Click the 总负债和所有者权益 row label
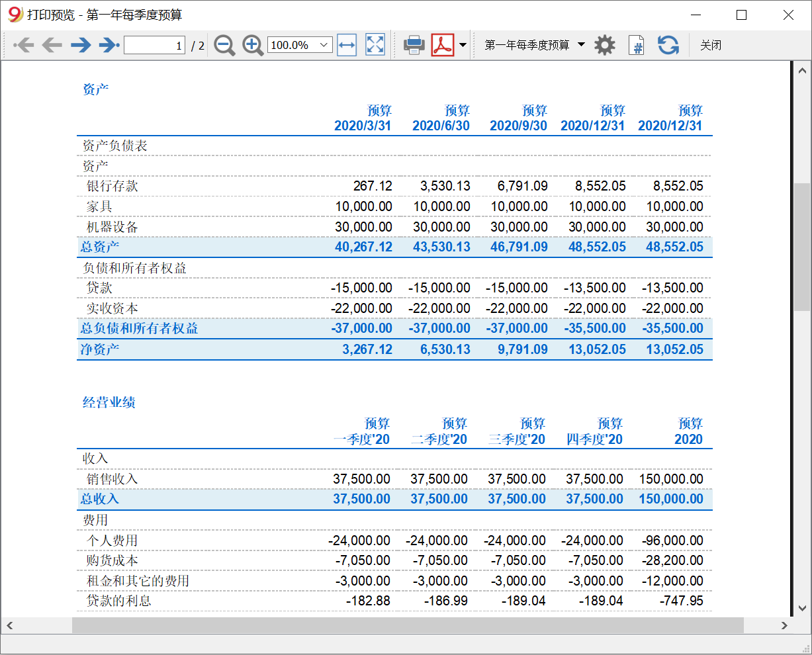The width and height of the screenshot is (812, 655). click(x=139, y=328)
